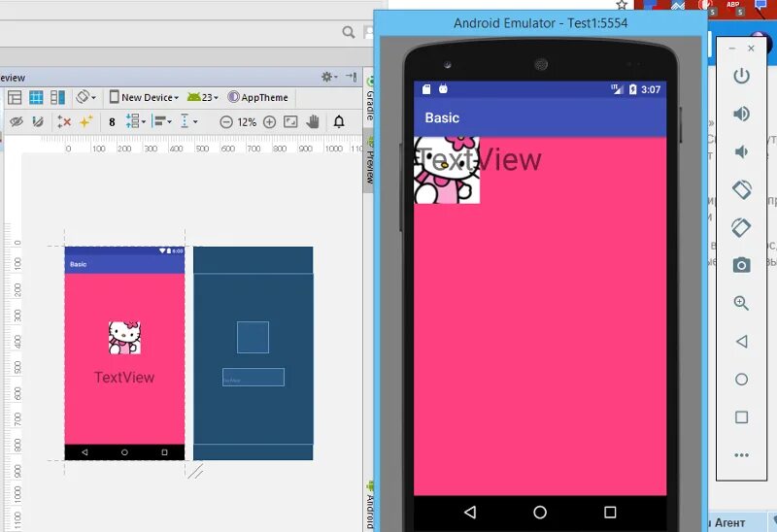Open the Align options dropdown
This screenshot has width=777, height=532.
pyautogui.click(x=161, y=120)
